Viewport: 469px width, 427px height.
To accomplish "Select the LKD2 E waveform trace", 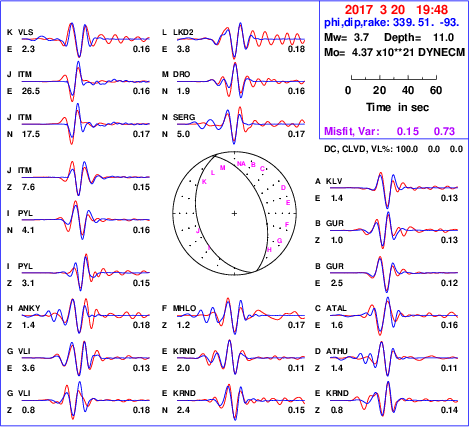I will tap(241, 40).
